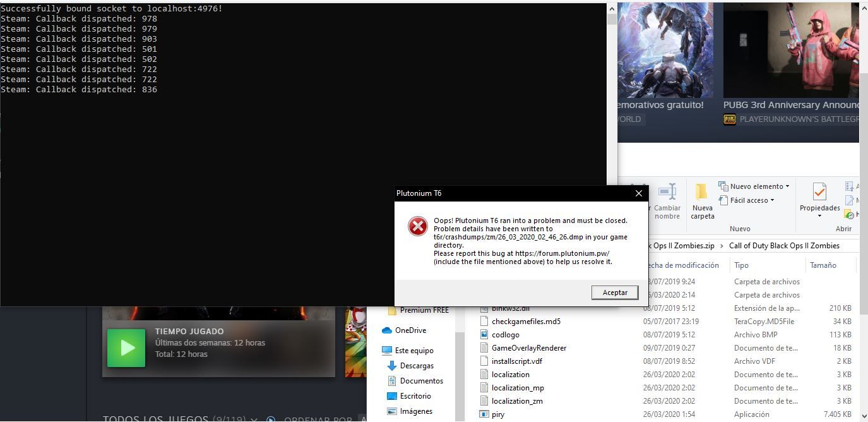Open the Monster Hunter World news thumbnail
Viewport: 868px width, 422px height.
[665, 50]
